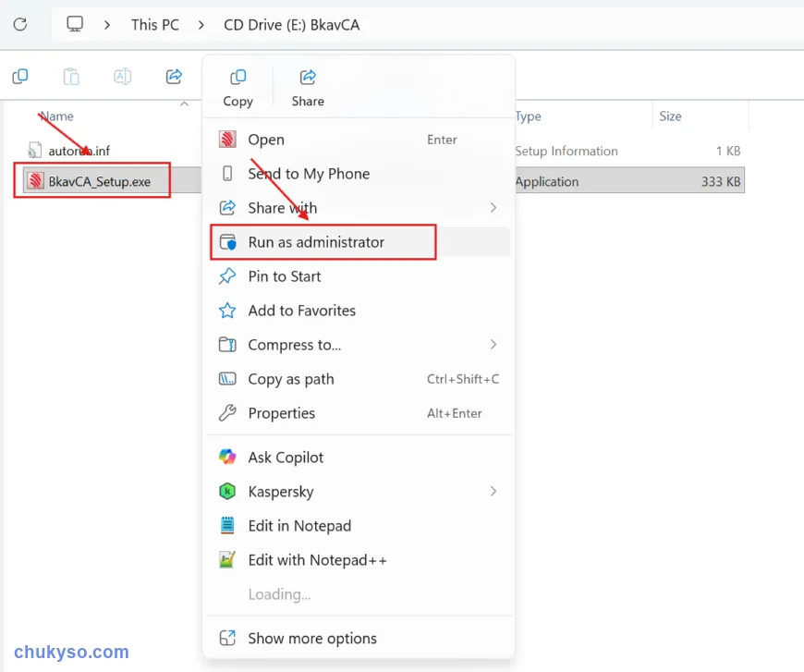Go to This PC breadcrumb
The height and width of the screenshot is (672, 804).
click(155, 25)
